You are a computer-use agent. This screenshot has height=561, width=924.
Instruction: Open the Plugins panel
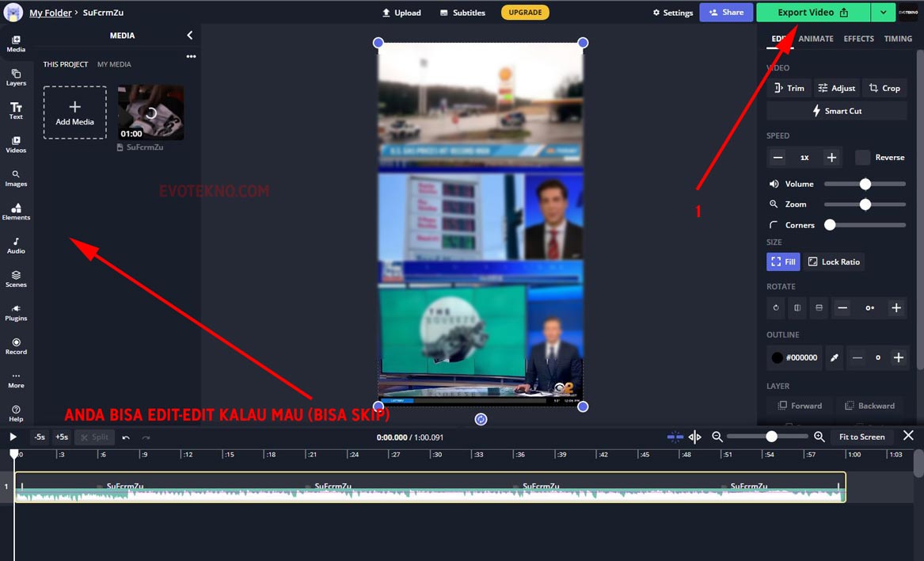[x=16, y=312]
